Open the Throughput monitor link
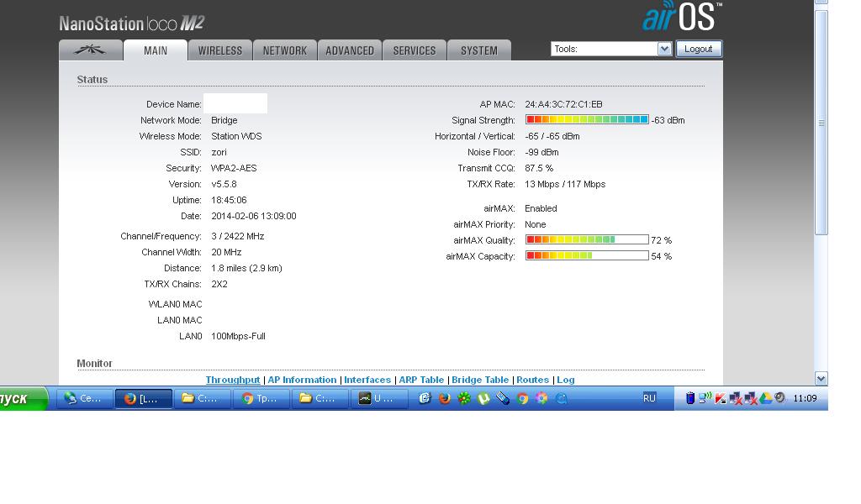 click(x=233, y=380)
